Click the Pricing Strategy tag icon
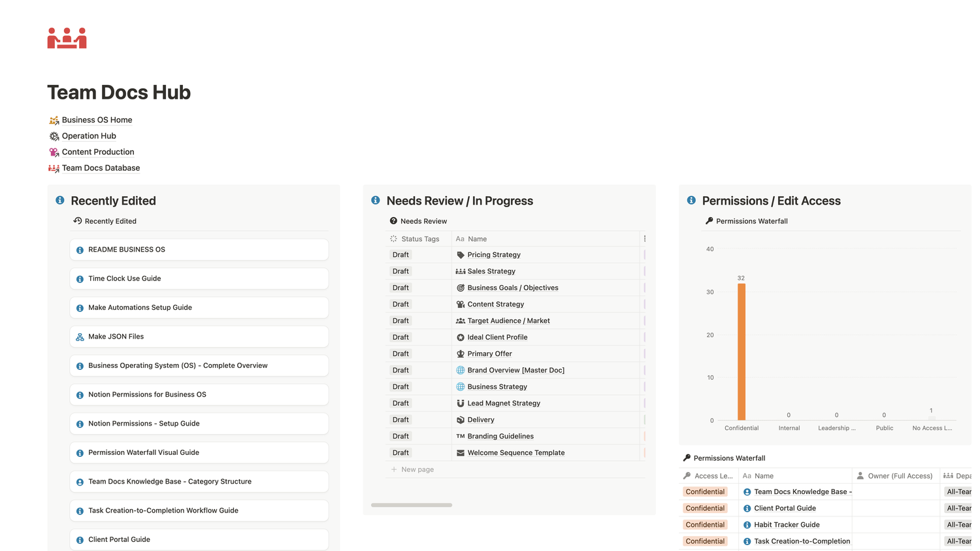980x551 pixels. tap(461, 255)
